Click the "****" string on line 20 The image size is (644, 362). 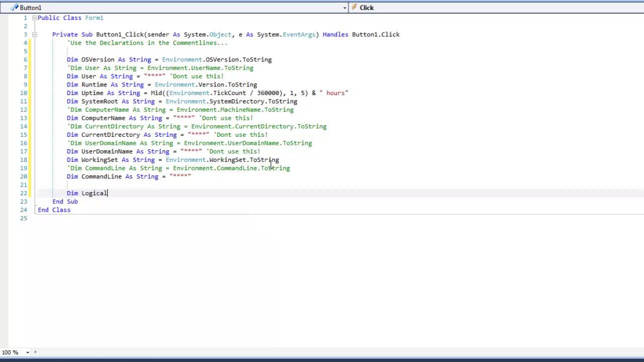(x=180, y=176)
